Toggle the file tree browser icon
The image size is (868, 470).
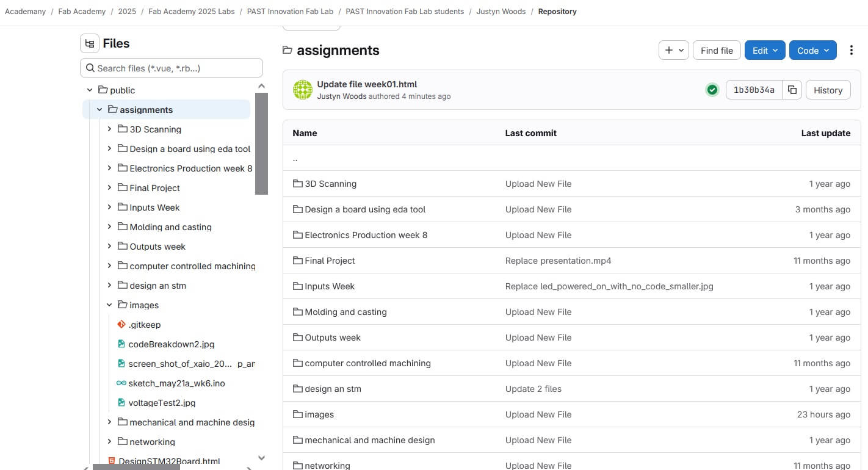click(90, 43)
